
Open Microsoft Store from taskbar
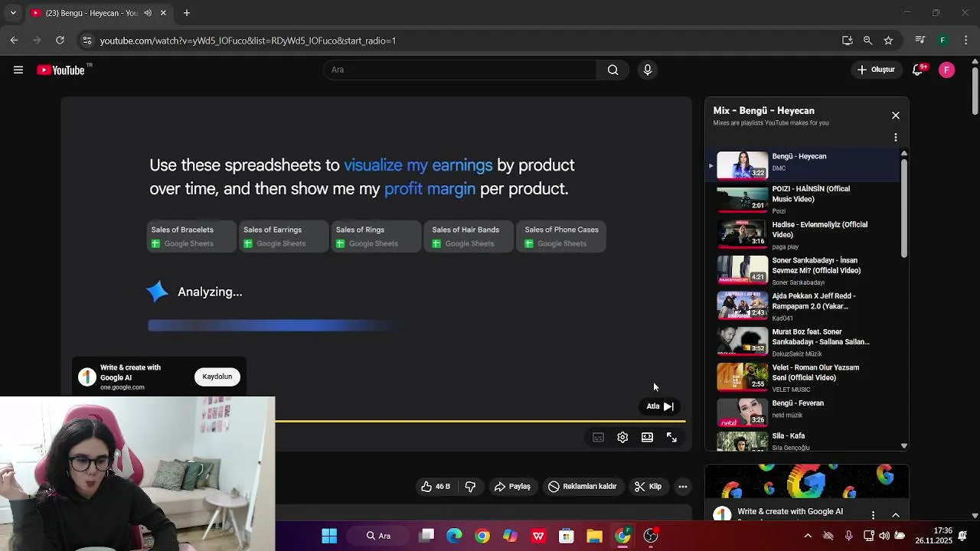567,536
